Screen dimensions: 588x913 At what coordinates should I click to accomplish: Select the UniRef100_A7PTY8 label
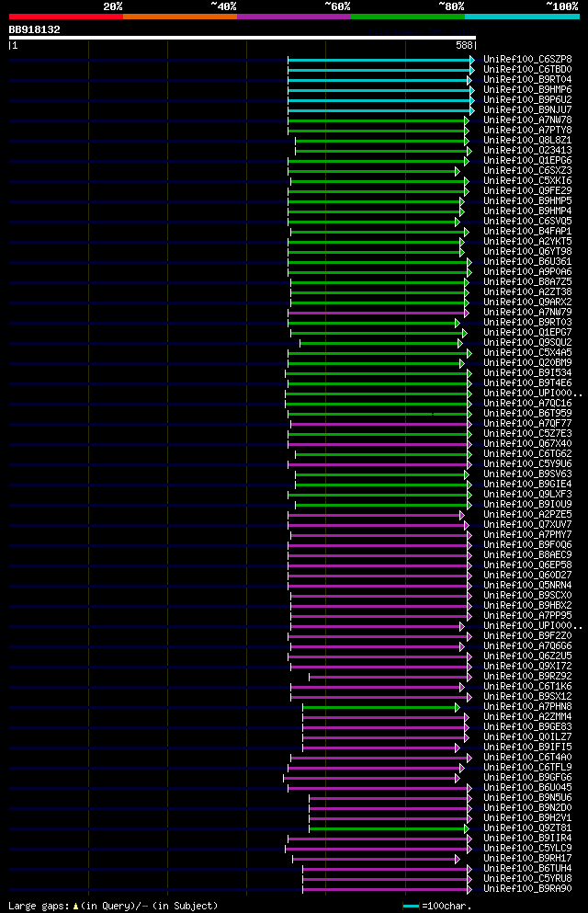click(527, 130)
